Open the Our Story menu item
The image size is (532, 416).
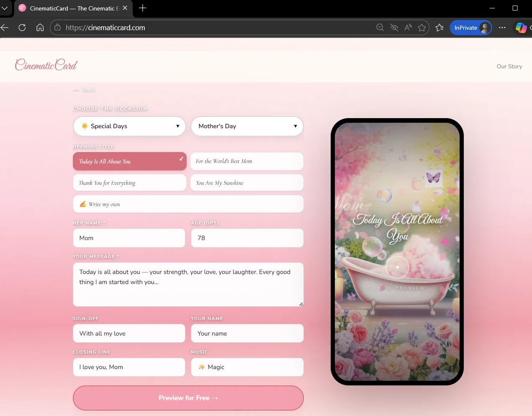pos(509,66)
